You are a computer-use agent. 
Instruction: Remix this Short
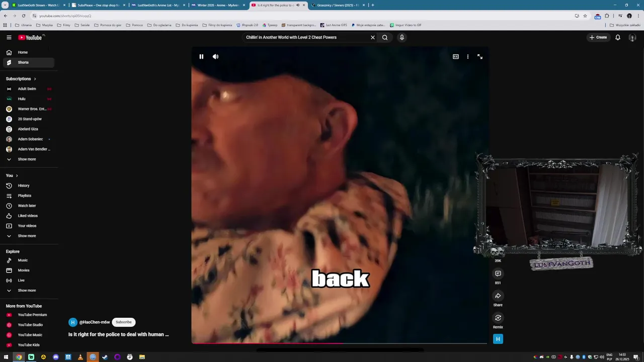[498, 318]
